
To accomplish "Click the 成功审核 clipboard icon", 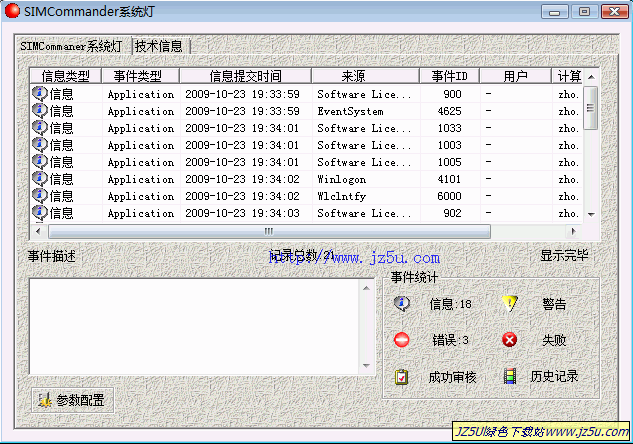I will [x=401, y=377].
